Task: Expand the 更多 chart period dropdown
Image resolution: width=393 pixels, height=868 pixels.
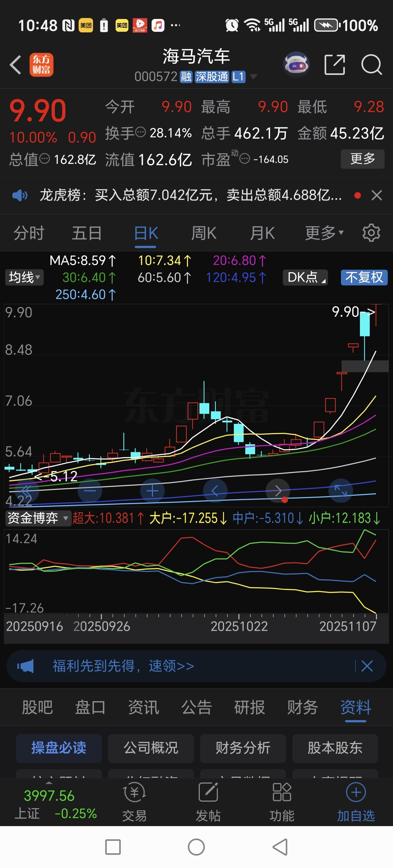Action: click(324, 233)
